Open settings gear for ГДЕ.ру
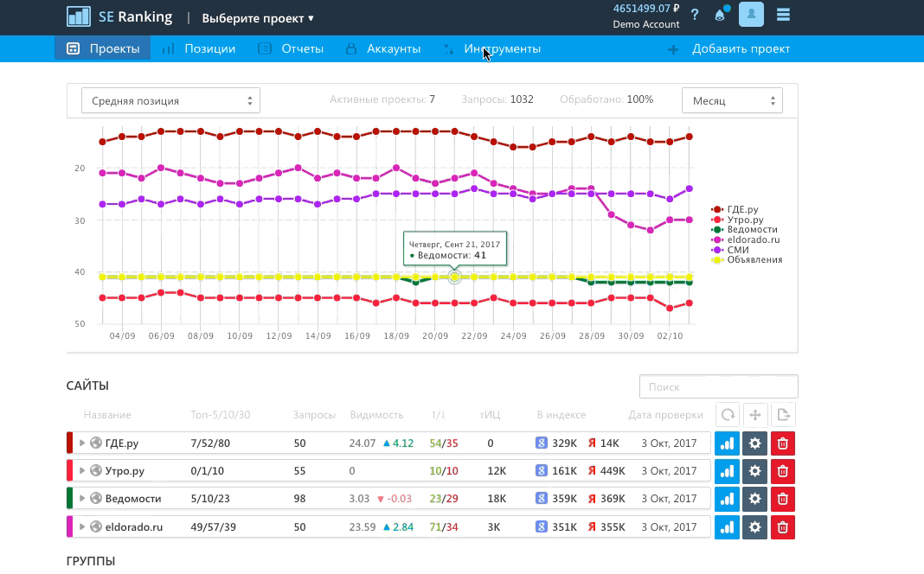The width and height of the screenshot is (924, 574). [755, 443]
